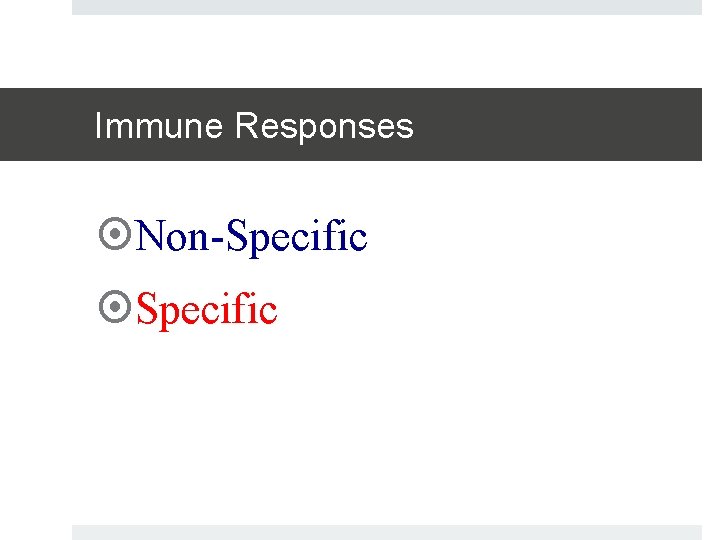This screenshot has height=540, width=720.
Task: Click the dark banner left of Immune Responses
Action: click(x=45, y=125)
